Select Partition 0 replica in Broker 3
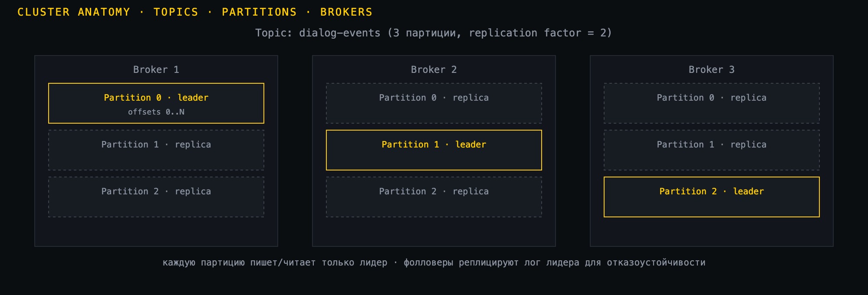Viewport: 868px width, 295px height. point(712,103)
